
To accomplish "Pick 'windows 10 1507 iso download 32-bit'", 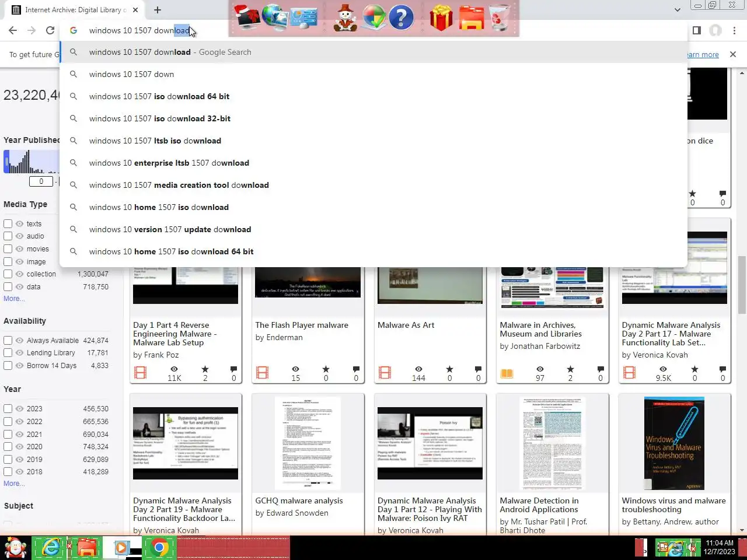I will [x=373, y=118].
